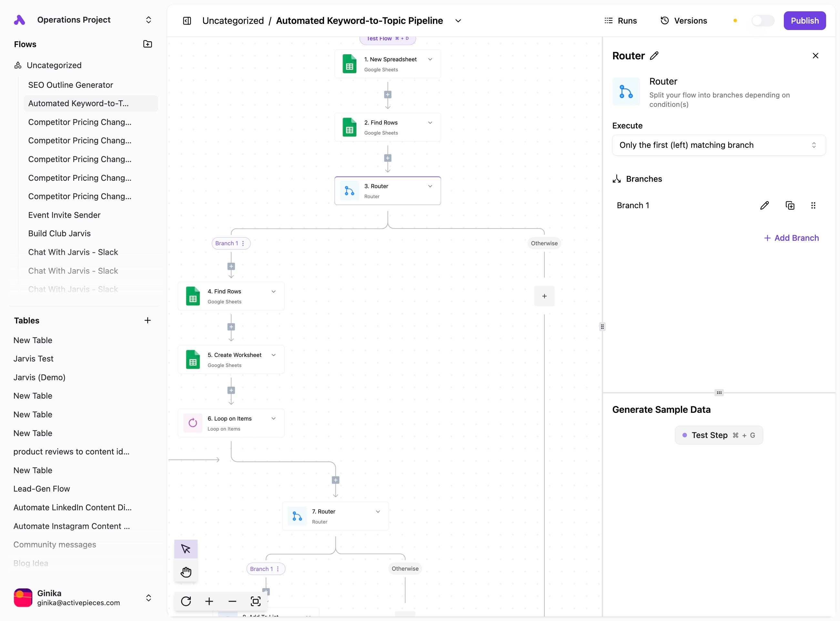840x621 pixels.
Task: Collapse the sidebar with the panel icon
Action: (x=187, y=21)
